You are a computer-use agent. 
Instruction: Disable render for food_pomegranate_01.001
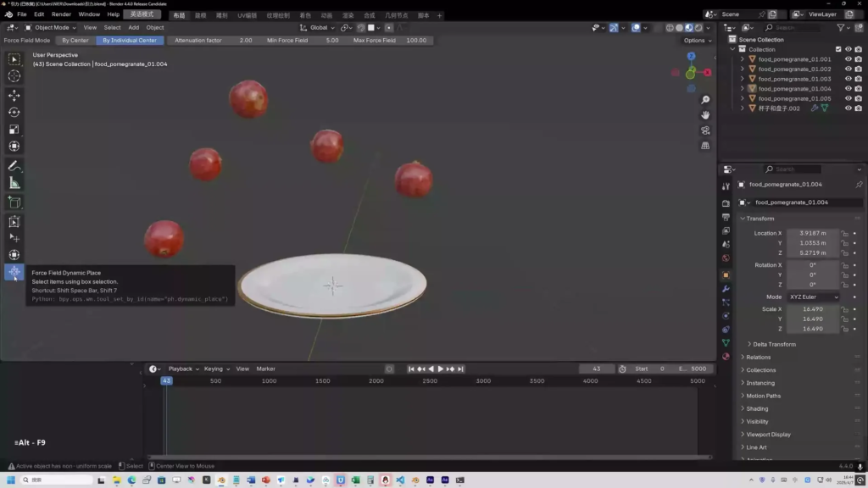pos(858,59)
